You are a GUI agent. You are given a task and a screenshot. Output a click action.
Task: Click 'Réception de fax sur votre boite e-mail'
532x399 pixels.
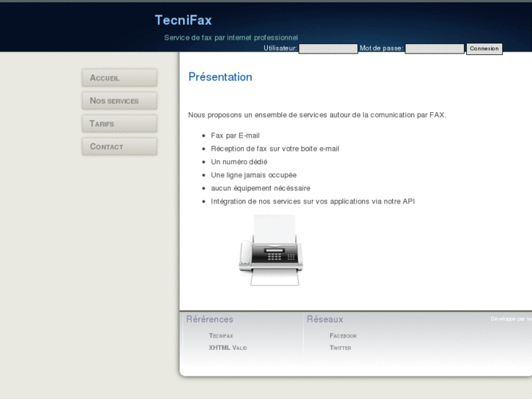pos(275,149)
